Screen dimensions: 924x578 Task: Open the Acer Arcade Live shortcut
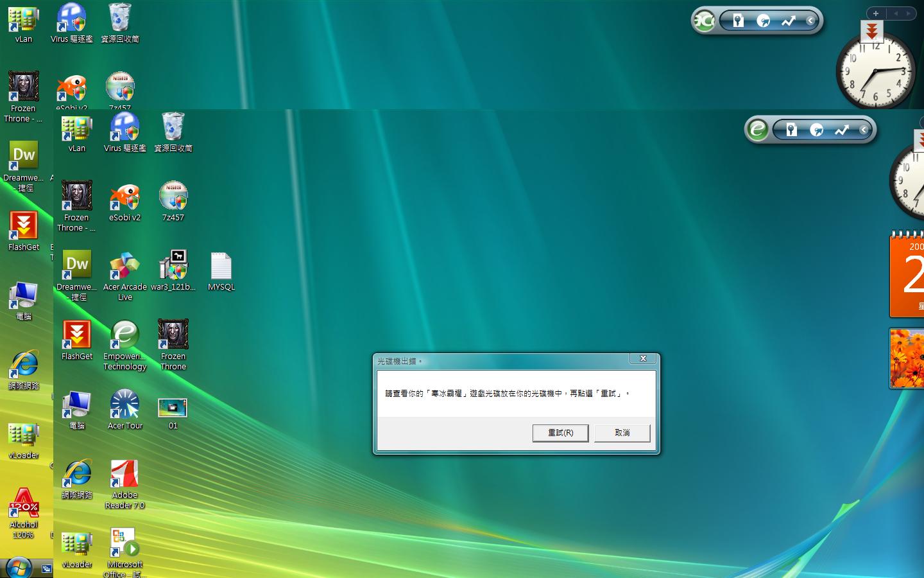click(x=124, y=267)
